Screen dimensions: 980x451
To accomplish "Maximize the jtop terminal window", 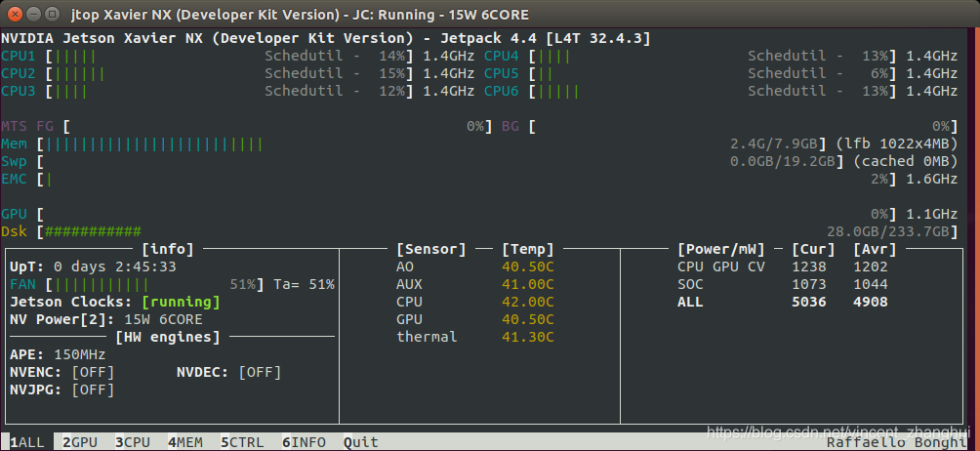I will coord(53,13).
